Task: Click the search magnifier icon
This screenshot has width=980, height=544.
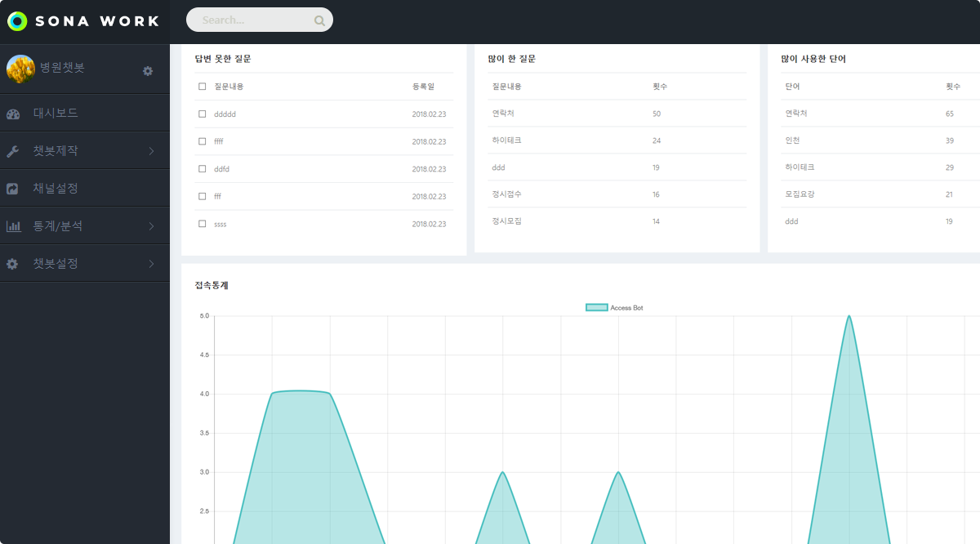Action: coord(319,20)
